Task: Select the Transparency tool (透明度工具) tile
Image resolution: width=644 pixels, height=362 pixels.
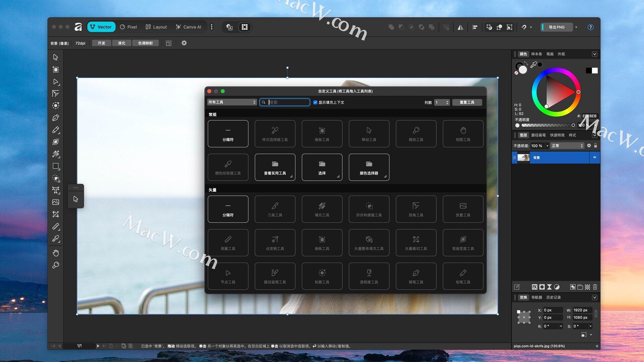Action: [369, 276]
